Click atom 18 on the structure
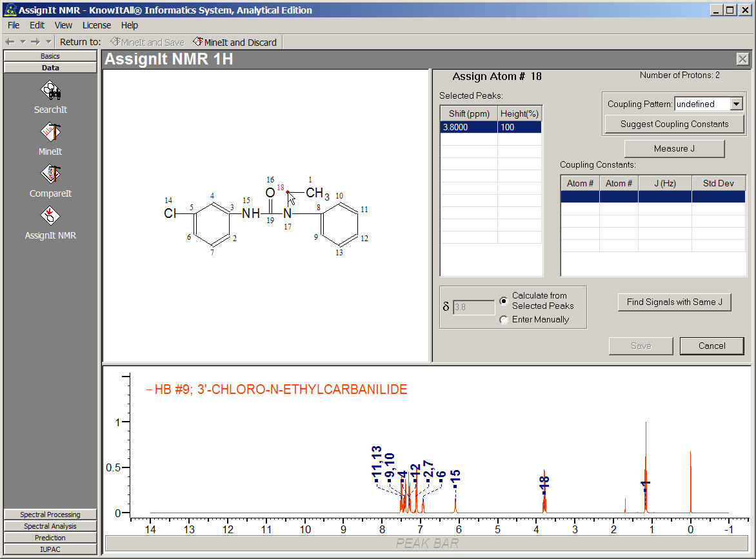 click(x=288, y=191)
